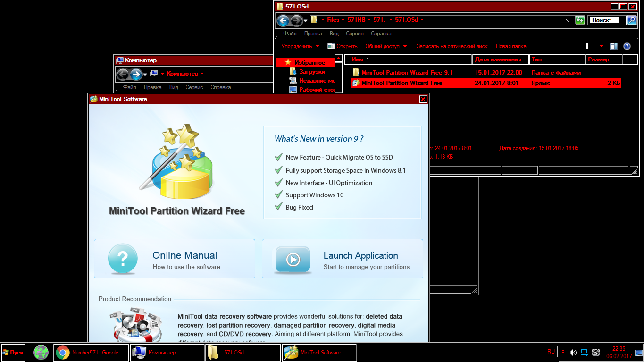Select the "Files" breadcrumb segment
The width and height of the screenshot is (644, 362).
[333, 20]
